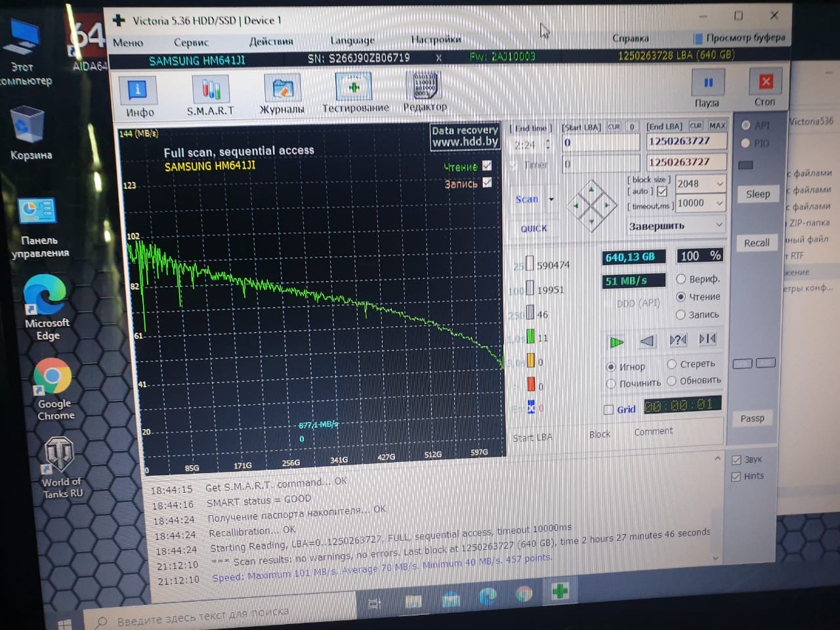
Task: Select the Игнор radio option
Action: pos(611,367)
